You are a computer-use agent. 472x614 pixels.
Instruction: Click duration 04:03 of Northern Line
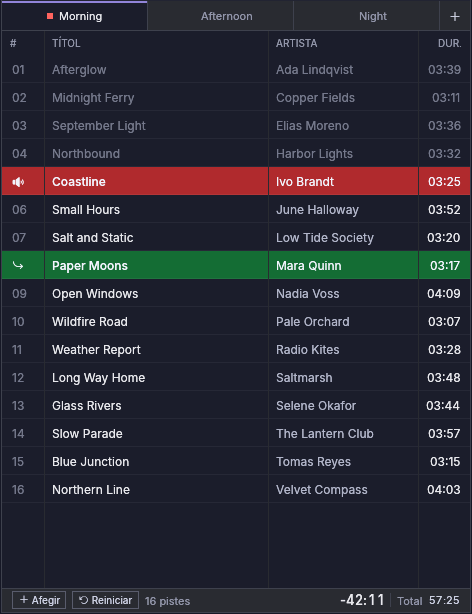444,489
